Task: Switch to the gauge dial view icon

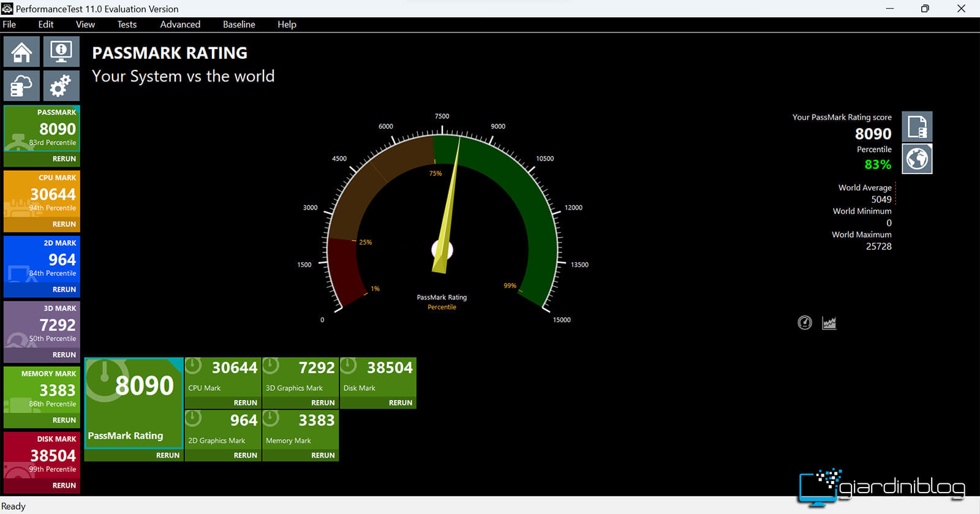Action: click(805, 323)
